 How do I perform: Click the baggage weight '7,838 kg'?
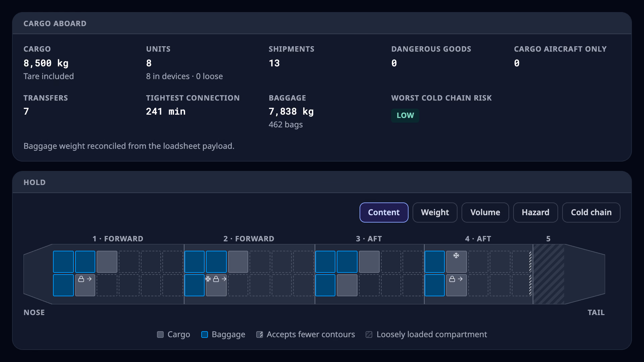point(291,111)
